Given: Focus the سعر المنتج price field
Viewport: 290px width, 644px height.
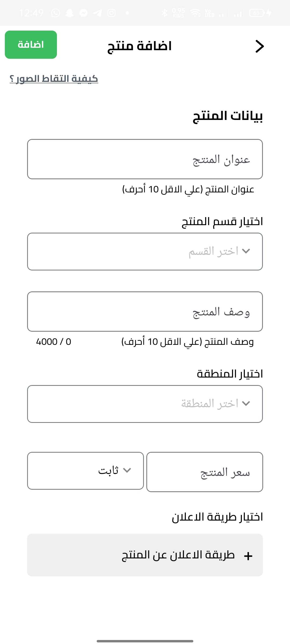Looking at the screenshot, I should pos(205,472).
